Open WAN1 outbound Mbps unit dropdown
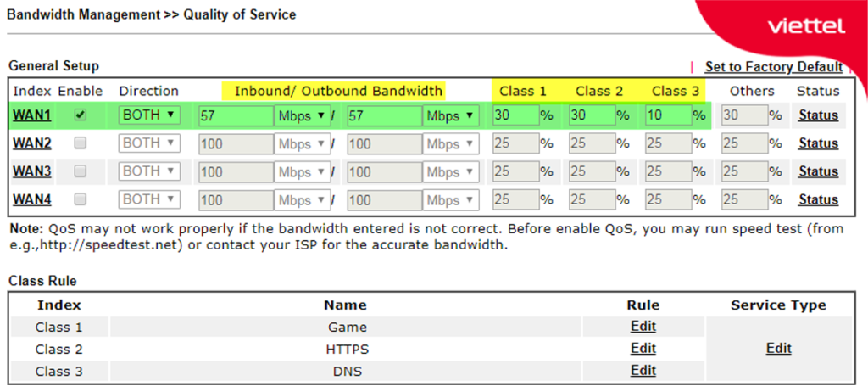Screen dimensions: 868x392 click(x=451, y=116)
